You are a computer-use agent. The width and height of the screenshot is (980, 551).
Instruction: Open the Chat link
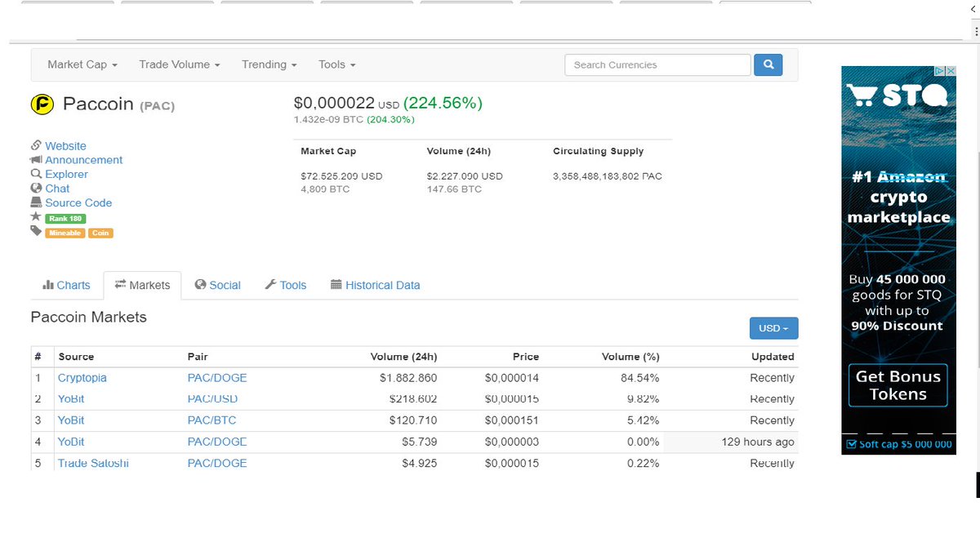[x=57, y=189]
